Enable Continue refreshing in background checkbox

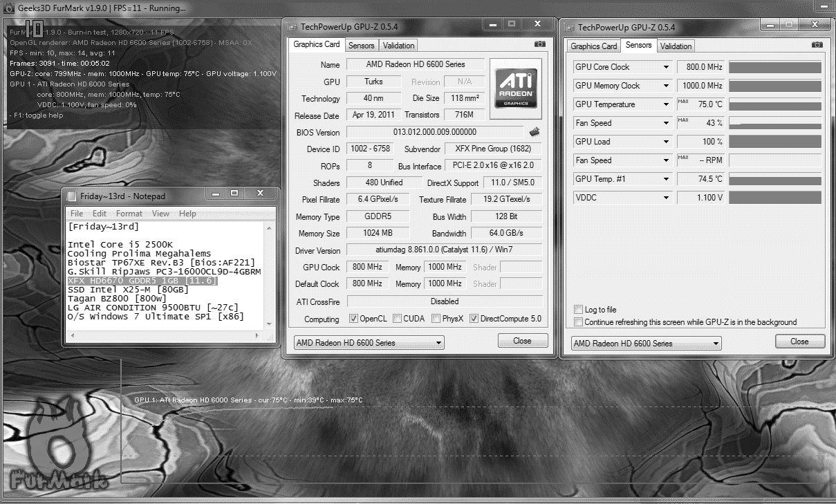point(578,322)
